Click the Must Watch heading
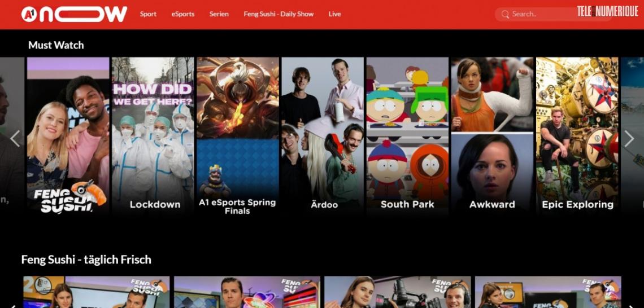 pyautogui.click(x=56, y=45)
